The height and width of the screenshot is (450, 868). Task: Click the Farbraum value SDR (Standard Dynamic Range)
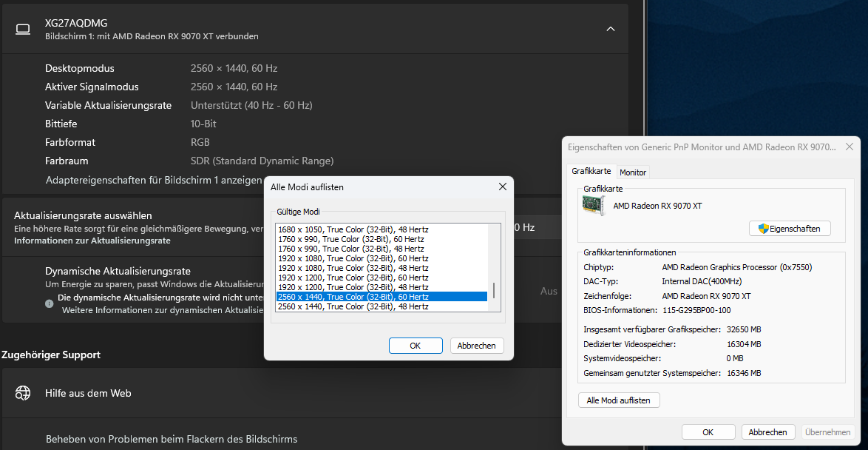pyautogui.click(x=262, y=161)
